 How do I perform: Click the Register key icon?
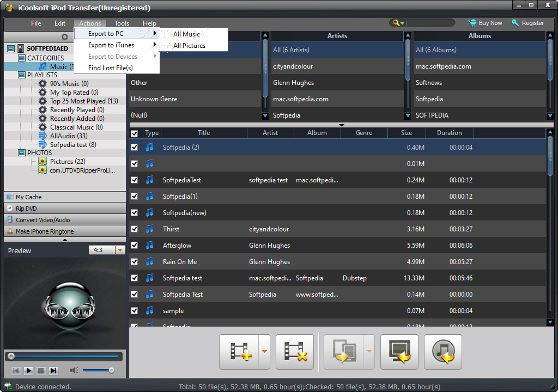pos(515,23)
